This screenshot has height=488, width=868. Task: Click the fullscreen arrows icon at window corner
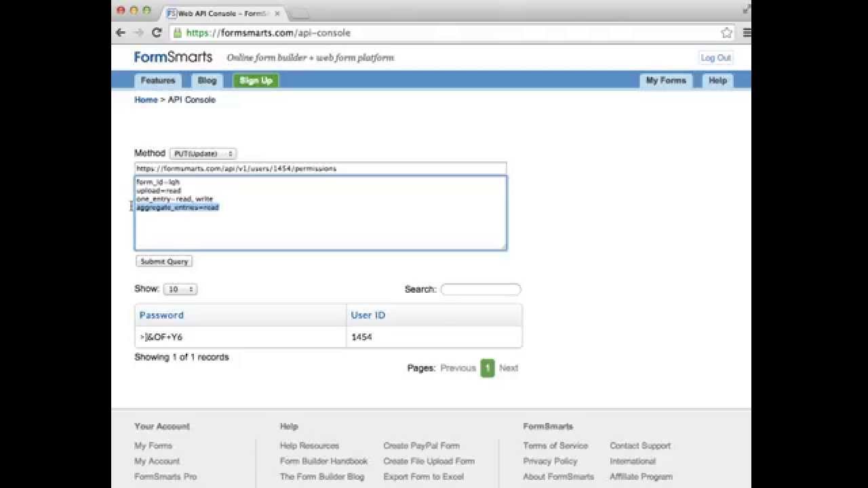click(x=747, y=9)
